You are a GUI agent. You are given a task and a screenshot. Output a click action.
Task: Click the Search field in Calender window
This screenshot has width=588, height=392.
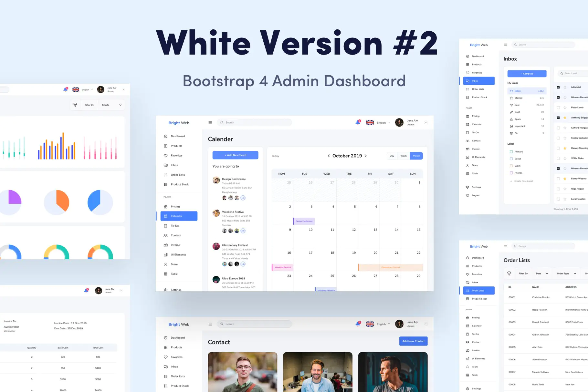point(255,123)
